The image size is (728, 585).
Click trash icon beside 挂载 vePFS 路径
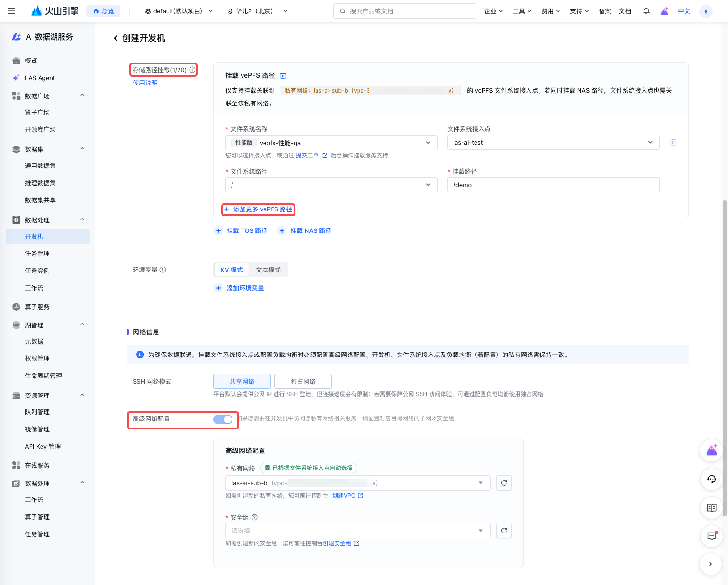(283, 76)
